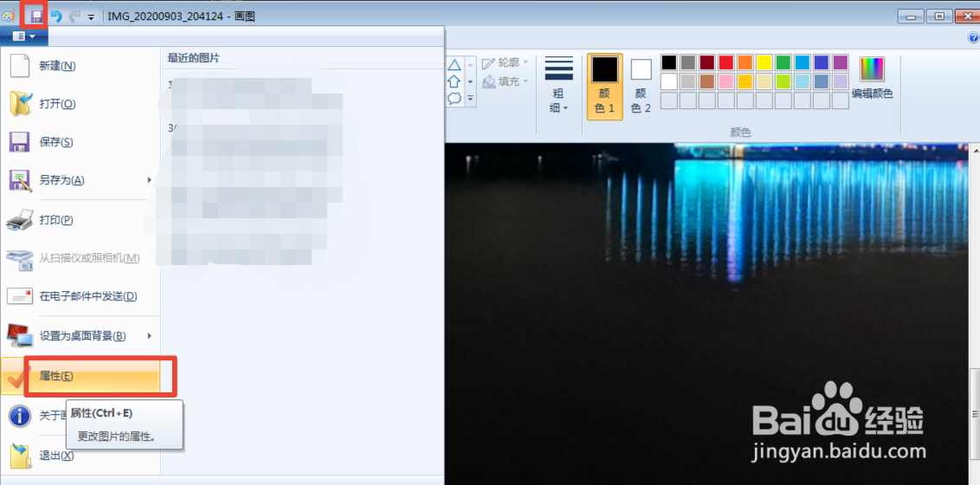The height and width of the screenshot is (485, 980).
Task: Pick the purple color swatch
Action: click(x=841, y=62)
